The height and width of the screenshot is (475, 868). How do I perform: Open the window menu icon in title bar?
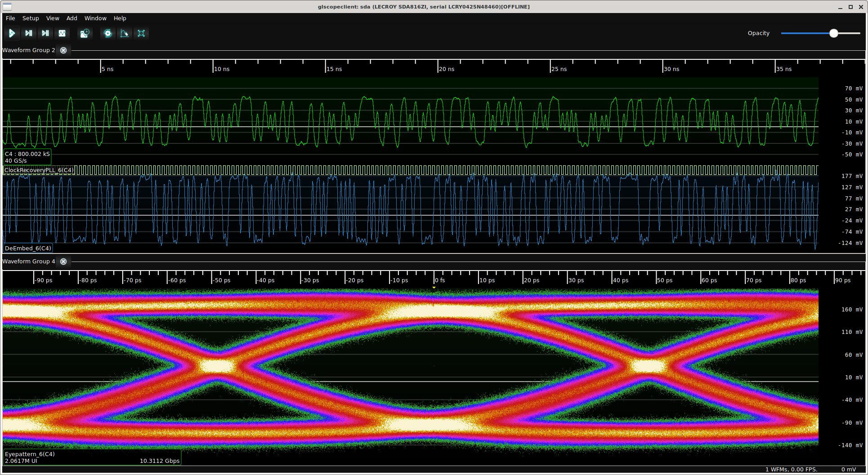[7, 7]
